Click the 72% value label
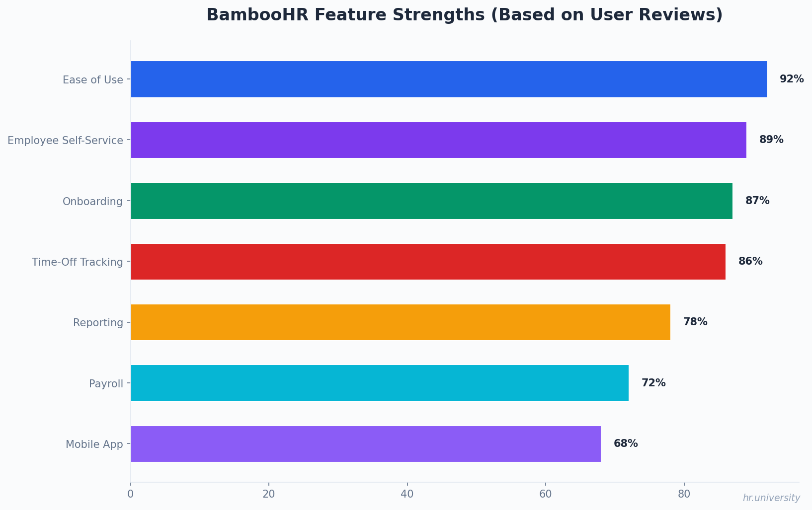The image size is (812, 510). pos(653,383)
